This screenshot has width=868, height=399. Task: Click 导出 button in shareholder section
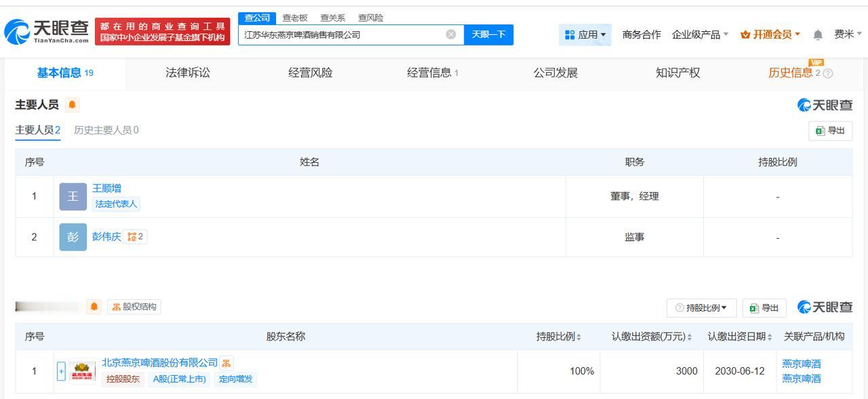764,308
